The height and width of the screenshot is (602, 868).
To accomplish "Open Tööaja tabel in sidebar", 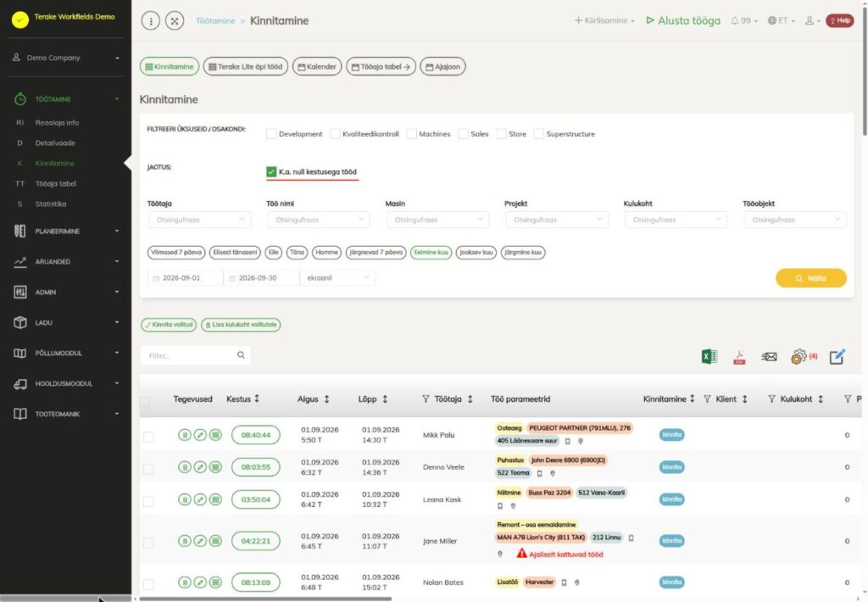I will point(55,183).
